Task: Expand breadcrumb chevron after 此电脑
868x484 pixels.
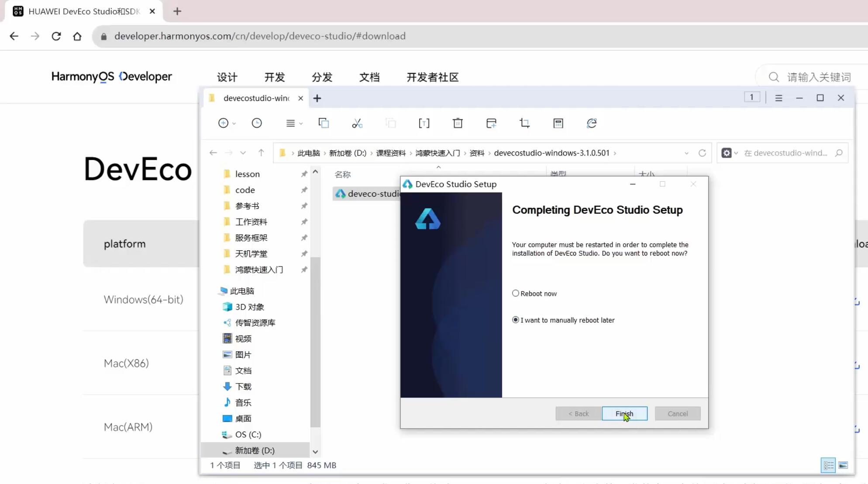Action: (x=324, y=153)
